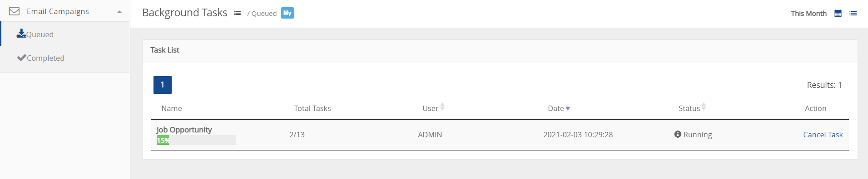Click the Queued download icon in sidebar
Viewport: 868px width, 179px height.
pos(21,34)
